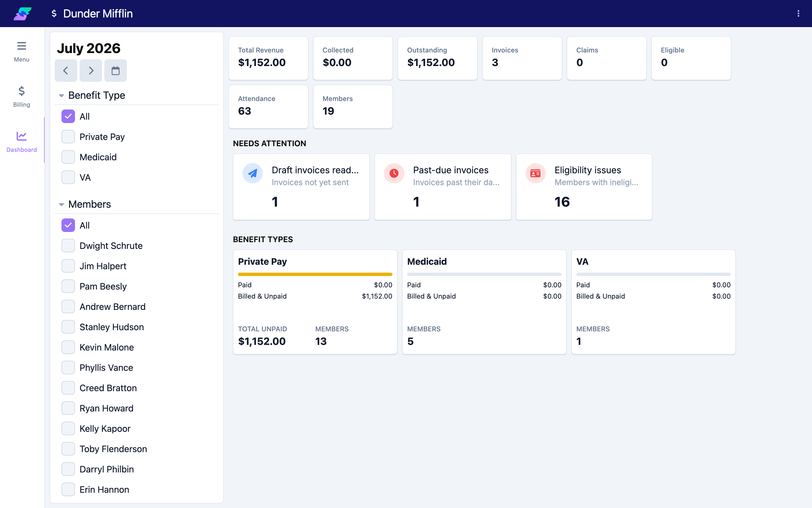Click the paper plane draft invoices icon
812x508 pixels.
tap(253, 173)
